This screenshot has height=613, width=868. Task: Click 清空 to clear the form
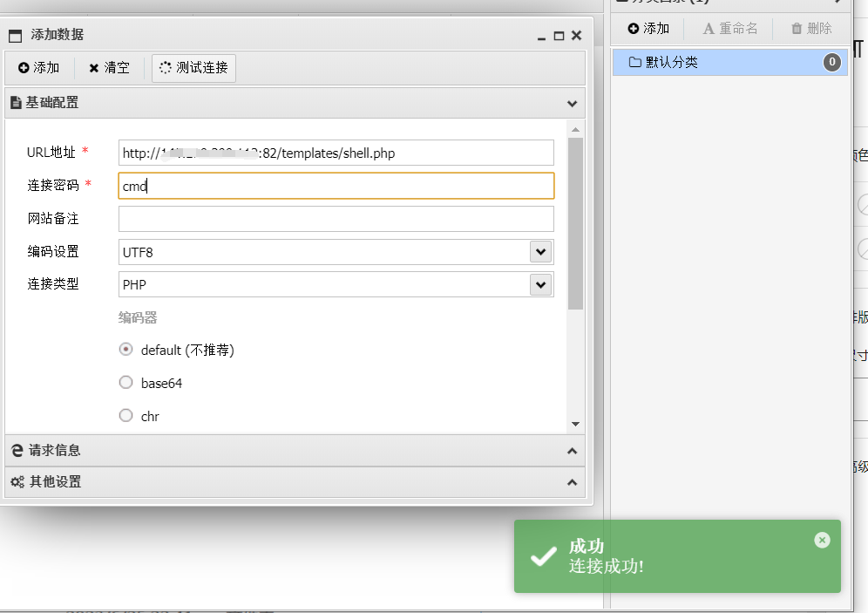(x=109, y=67)
